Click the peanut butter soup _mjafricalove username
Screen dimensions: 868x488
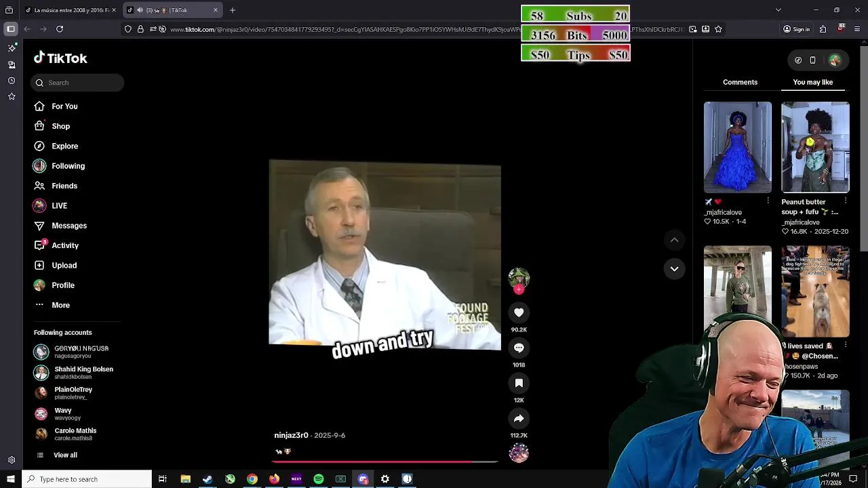[800, 222]
